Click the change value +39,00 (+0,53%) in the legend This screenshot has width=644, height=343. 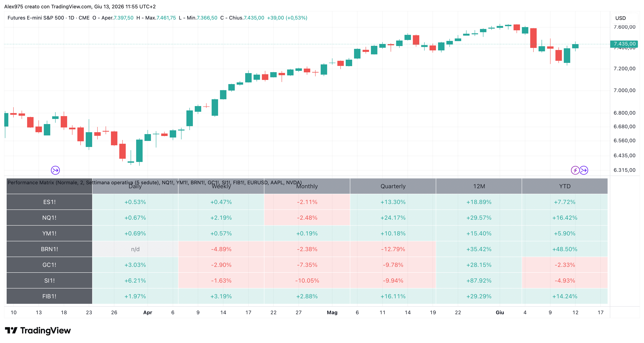287,18
